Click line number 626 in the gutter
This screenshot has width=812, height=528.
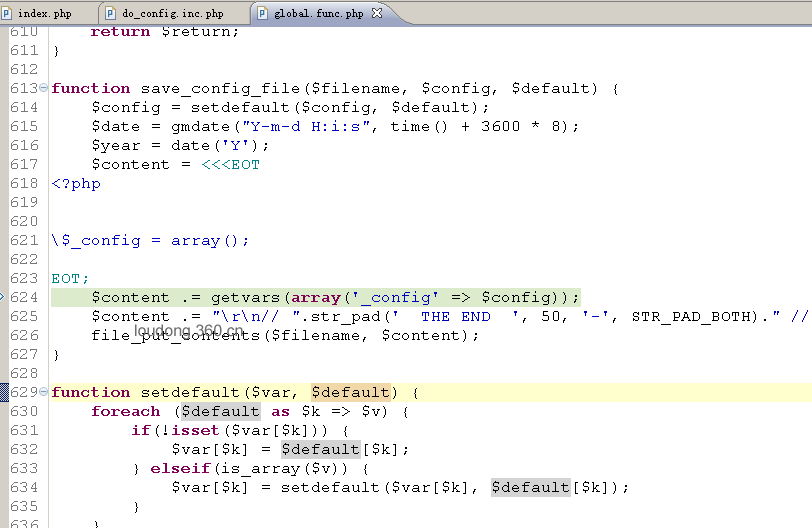click(x=23, y=335)
